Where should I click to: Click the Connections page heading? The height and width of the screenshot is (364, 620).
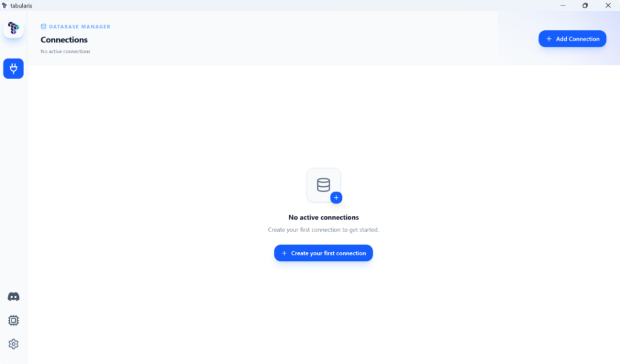coord(64,40)
